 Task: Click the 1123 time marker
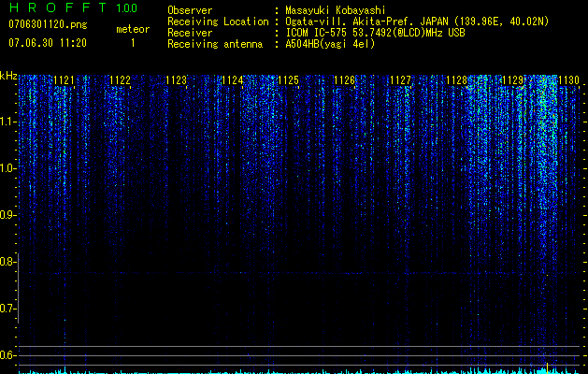point(177,80)
